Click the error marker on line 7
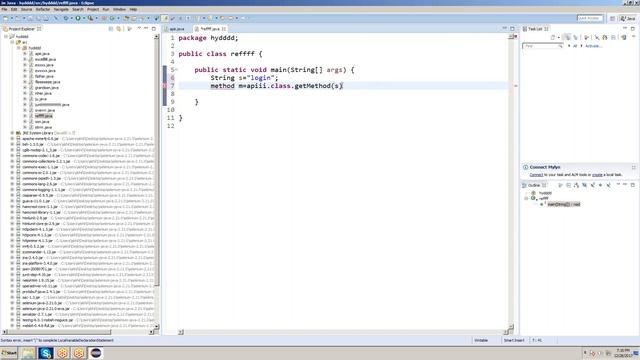640x360 pixels. point(165,86)
